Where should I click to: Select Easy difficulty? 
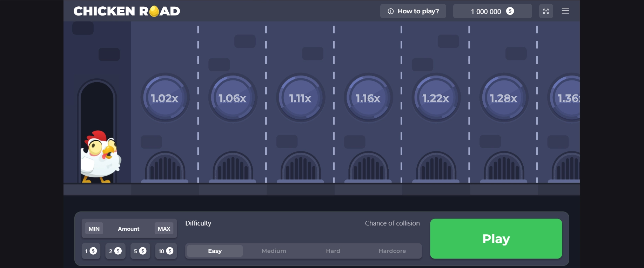point(215,251)
